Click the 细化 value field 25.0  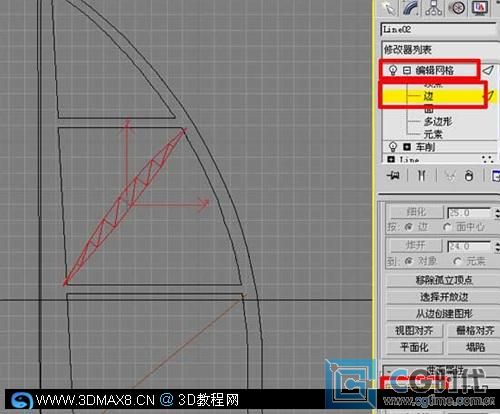469,213
